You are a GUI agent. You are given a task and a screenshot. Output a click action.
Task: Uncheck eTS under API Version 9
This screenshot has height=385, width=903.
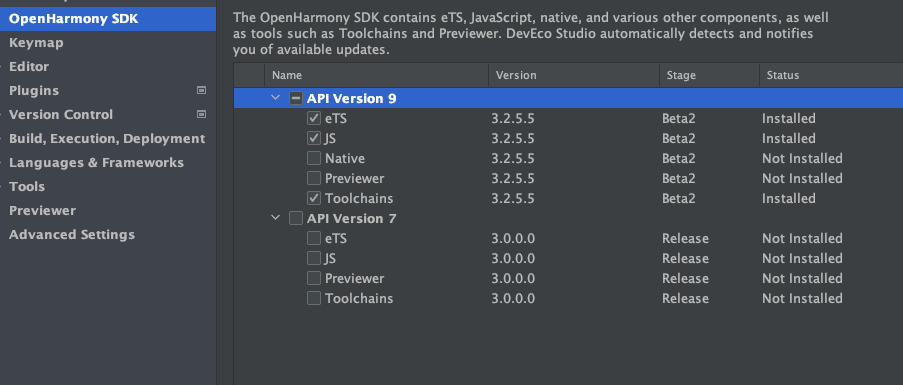click(314, 119)
